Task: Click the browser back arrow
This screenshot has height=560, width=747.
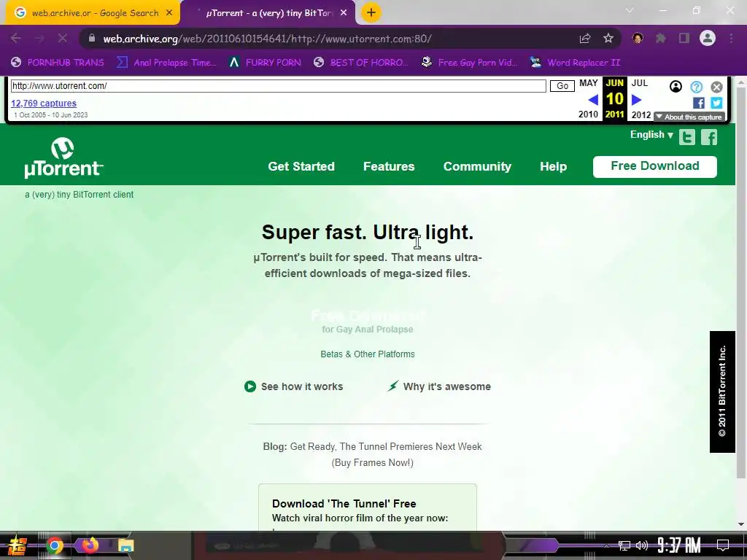Action: 15,38
